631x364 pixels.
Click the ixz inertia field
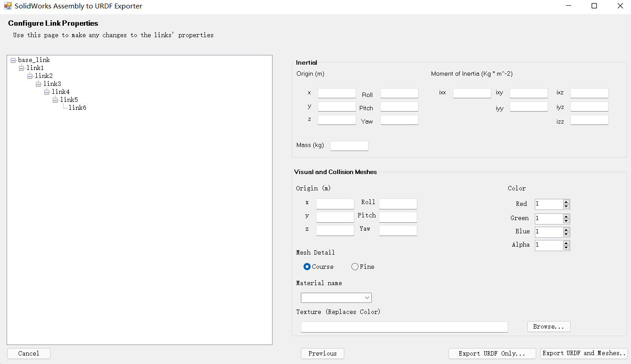pyautogui.click(x=589, y=93)
